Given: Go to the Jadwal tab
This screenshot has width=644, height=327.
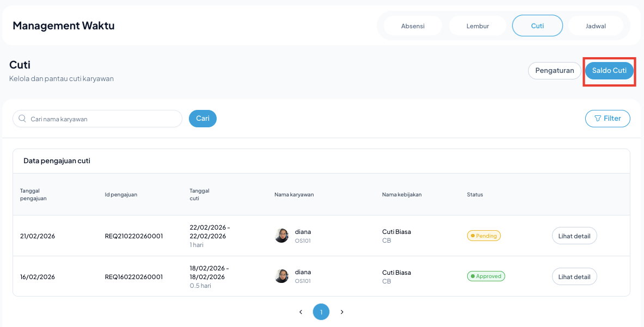Looking at the screenshot, I should coord(596,26).
